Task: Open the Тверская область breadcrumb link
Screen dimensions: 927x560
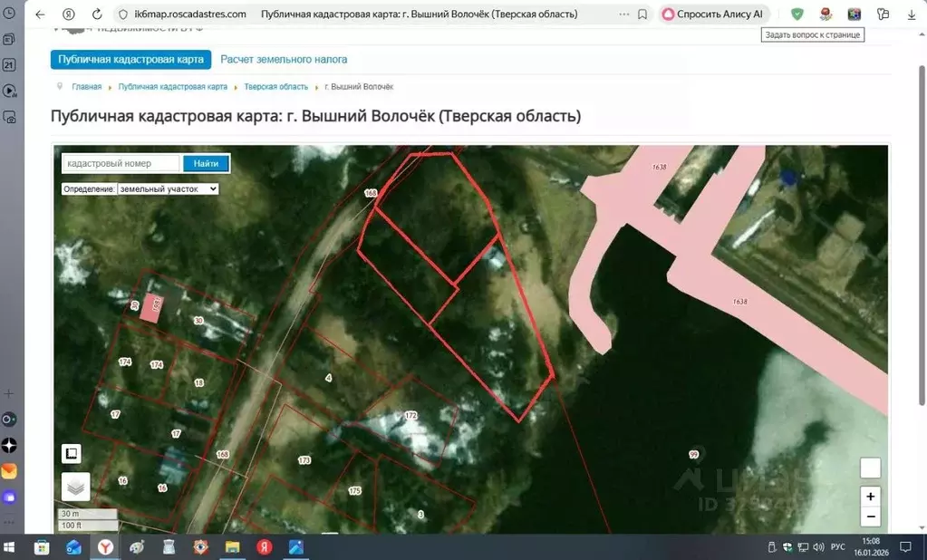Action: pyautogui.click(x=276, y=87)
